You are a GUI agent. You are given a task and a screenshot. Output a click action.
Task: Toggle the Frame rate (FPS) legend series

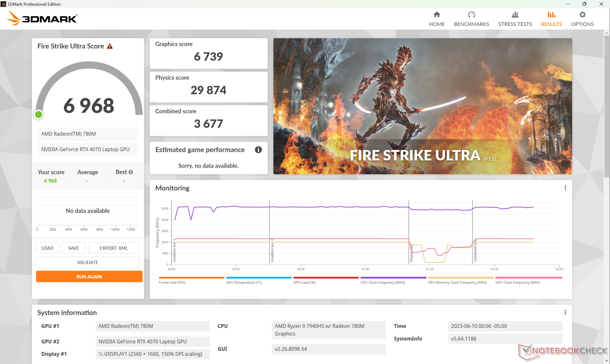[172, 282]
